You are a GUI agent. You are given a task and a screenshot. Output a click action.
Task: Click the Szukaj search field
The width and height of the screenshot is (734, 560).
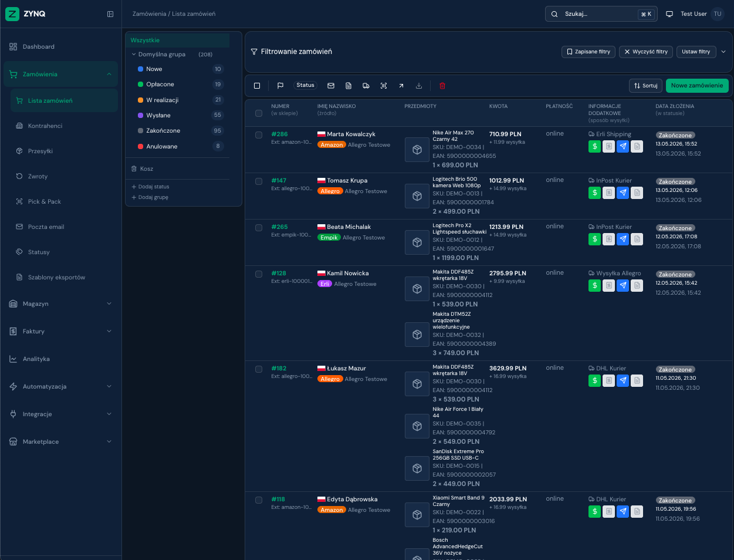pos(601,14)
